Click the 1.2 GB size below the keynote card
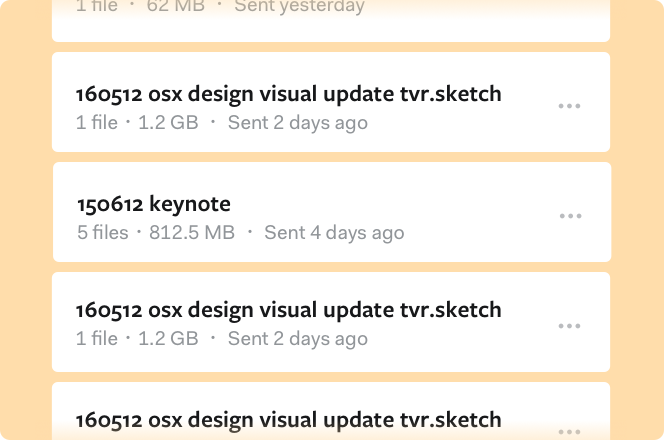This screenshot has height=440, width=664. 167,339
